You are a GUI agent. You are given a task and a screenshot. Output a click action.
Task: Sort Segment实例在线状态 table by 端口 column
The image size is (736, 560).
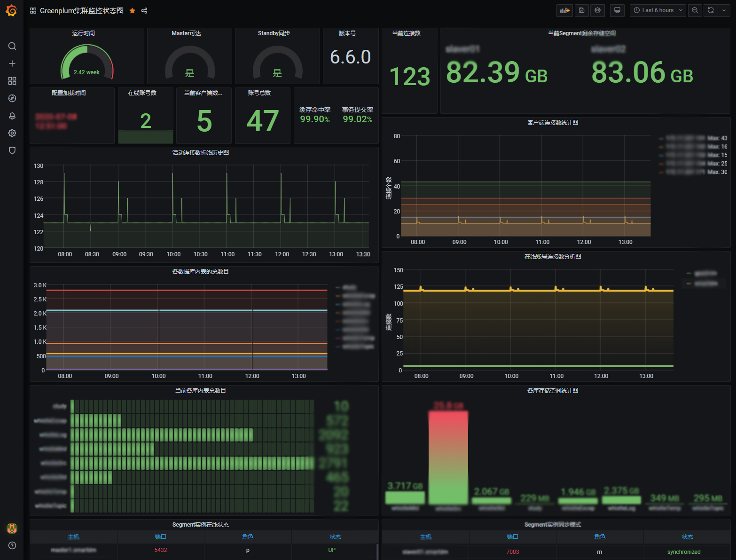161,537
